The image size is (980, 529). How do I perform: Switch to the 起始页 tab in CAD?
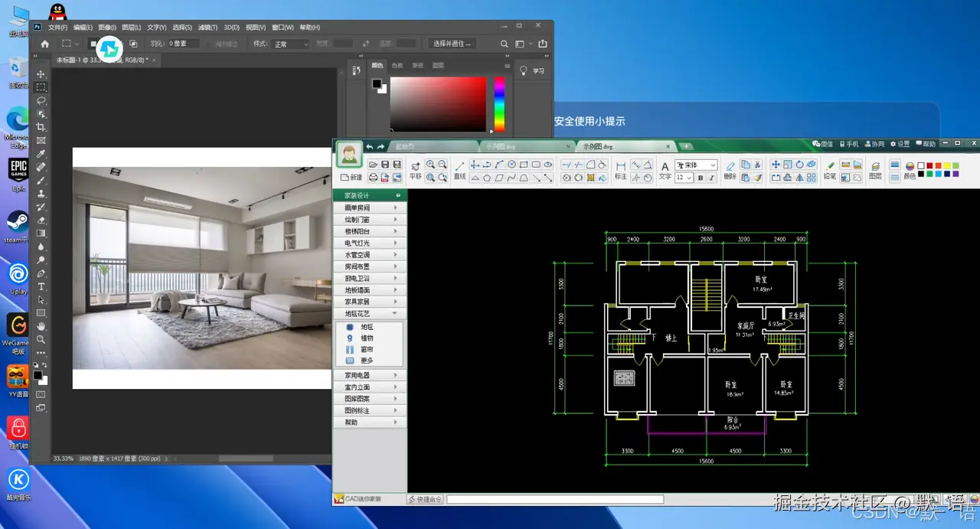click(405, 147)
